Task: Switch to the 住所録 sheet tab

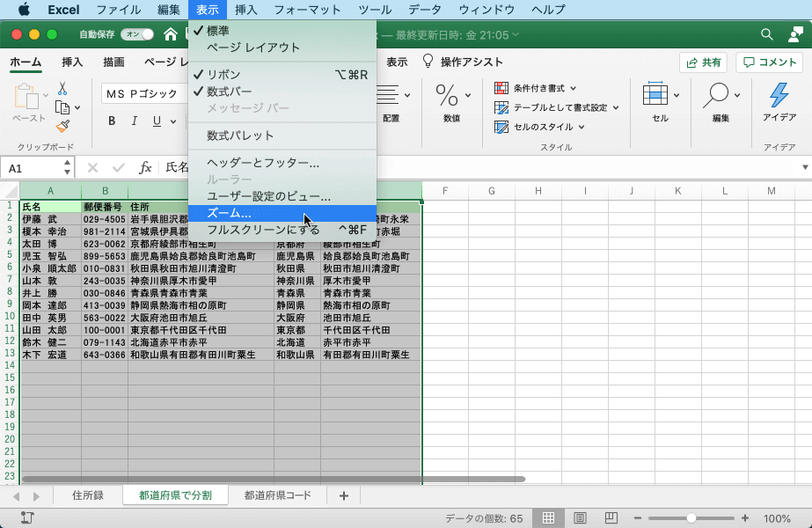Action: (88, 495)
